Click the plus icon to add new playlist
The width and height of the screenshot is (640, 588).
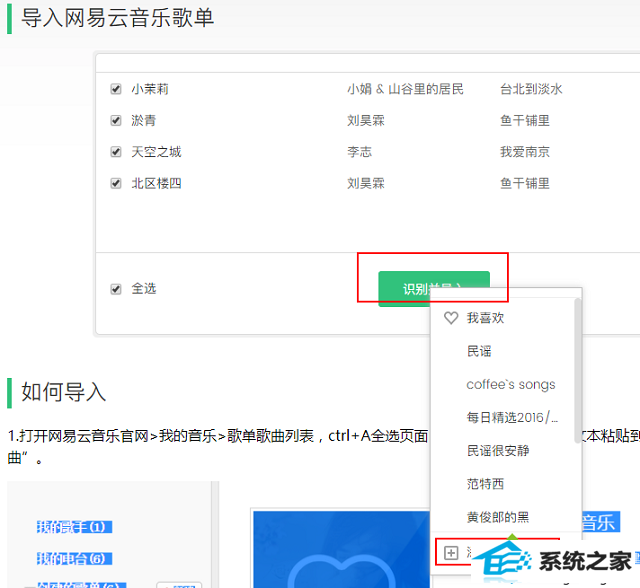click(451, 553)
